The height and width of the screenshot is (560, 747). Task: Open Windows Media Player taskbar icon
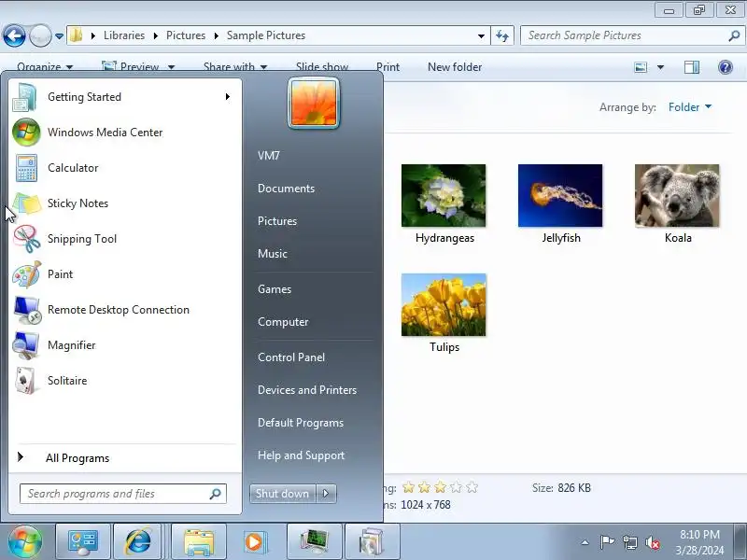pos(254,542)
